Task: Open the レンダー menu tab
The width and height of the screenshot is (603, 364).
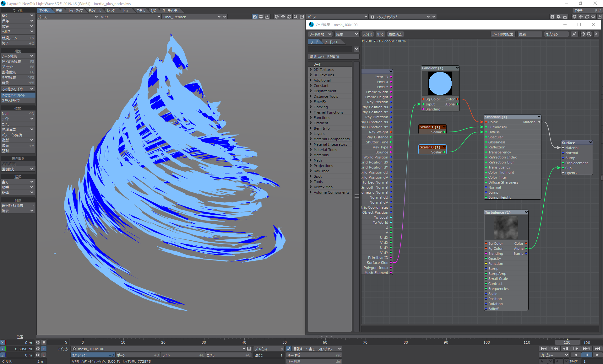Action: pyautogui.click(x=112, y=11)
